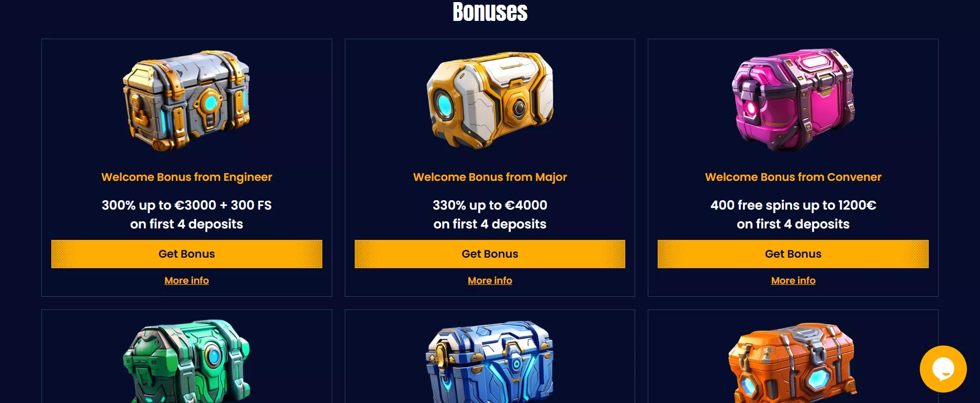The width and height of the screenshot is (980, 403).
Task: Open More info under Engineer bonus
Action: (187, 281)
